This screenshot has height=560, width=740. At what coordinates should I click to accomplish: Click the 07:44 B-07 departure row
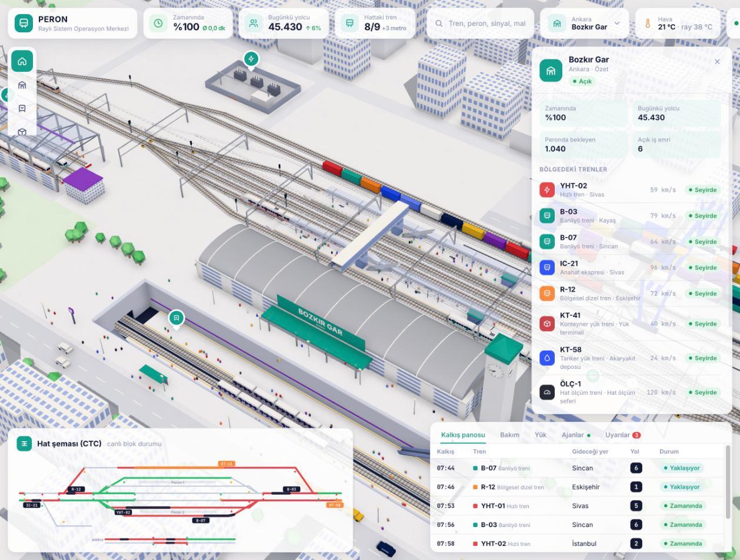[578, 468]
